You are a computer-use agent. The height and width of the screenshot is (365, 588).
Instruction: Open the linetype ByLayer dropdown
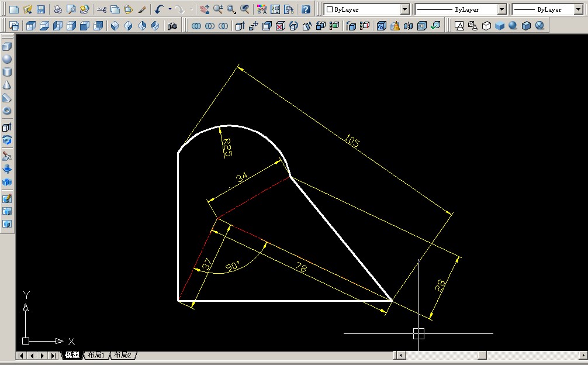pos(461,9)
